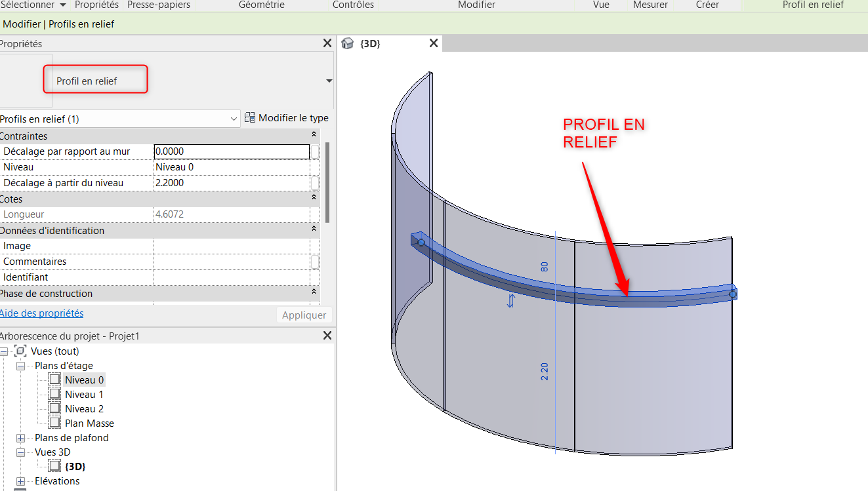Click the left end drag handle of the profile

click(421, 243)
